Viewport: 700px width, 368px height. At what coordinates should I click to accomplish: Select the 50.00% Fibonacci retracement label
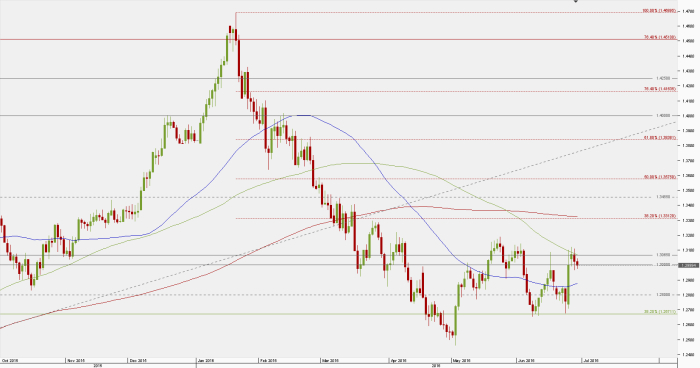(x=660, y=177)
